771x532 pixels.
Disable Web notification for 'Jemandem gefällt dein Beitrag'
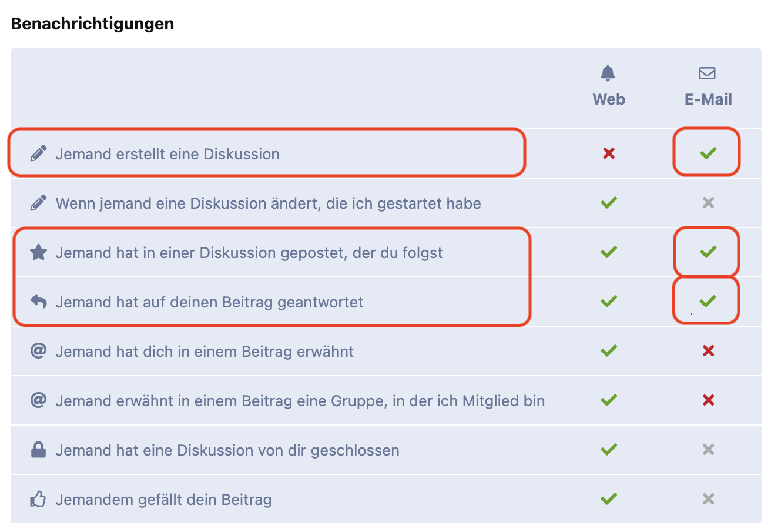609,499
